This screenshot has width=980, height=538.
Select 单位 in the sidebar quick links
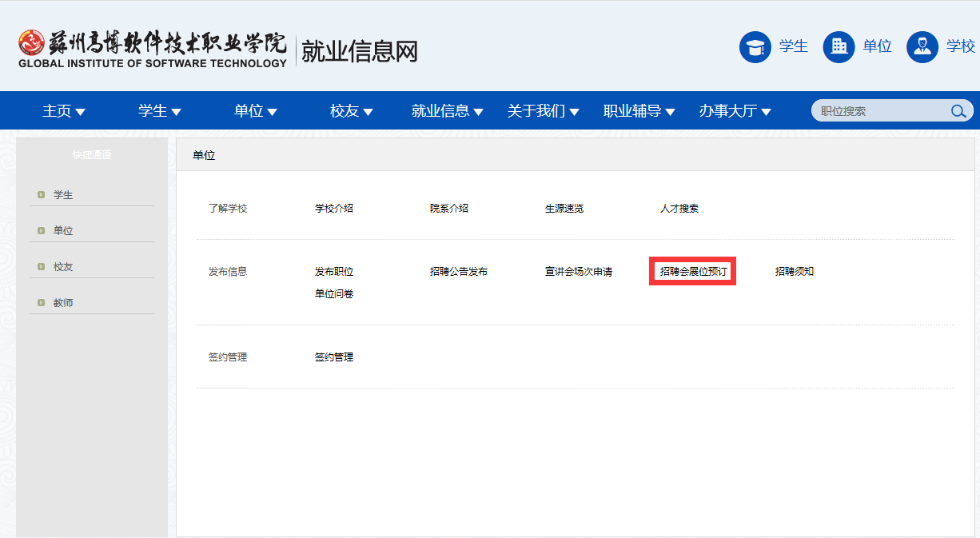(x=63, y=231)
